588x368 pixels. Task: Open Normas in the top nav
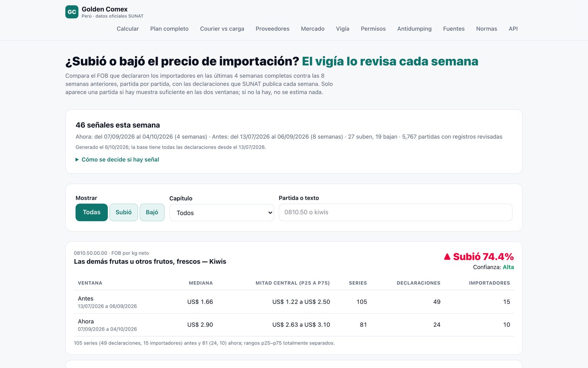(487, 29)
